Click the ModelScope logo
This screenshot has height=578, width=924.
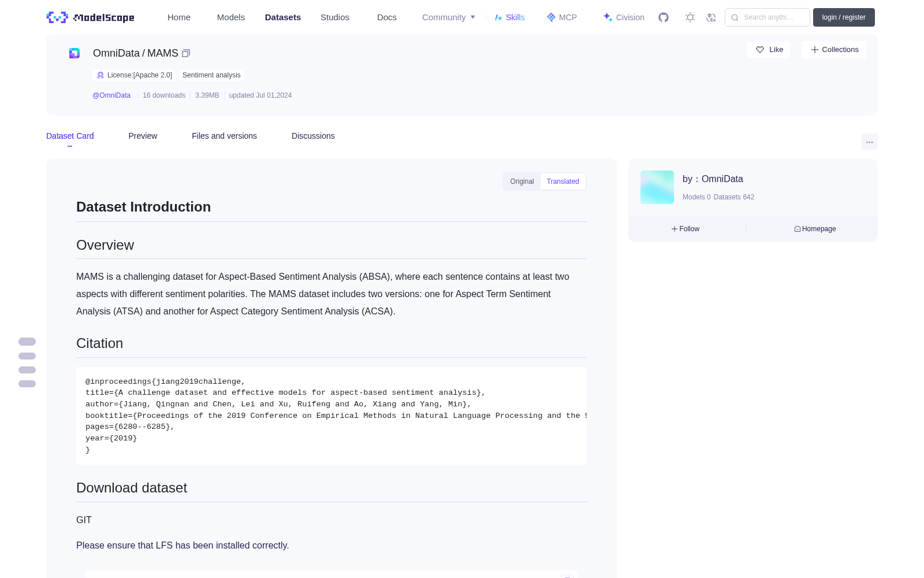[90, 17]
